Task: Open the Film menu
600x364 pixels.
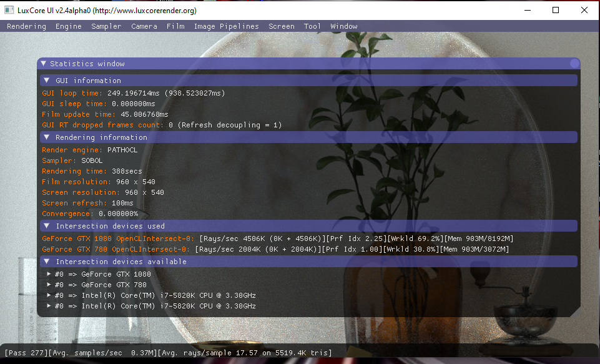Action: tap(175, 26)
